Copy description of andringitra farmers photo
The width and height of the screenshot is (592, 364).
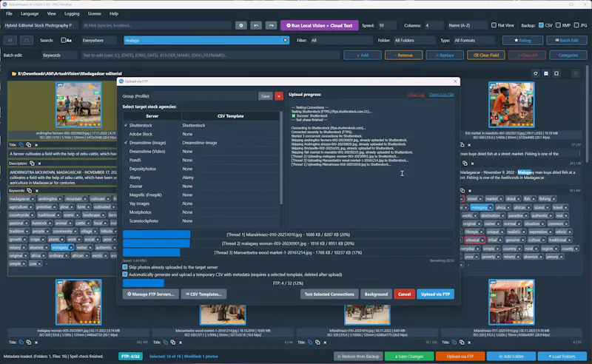pyautogui.click(x=32, y=164)
